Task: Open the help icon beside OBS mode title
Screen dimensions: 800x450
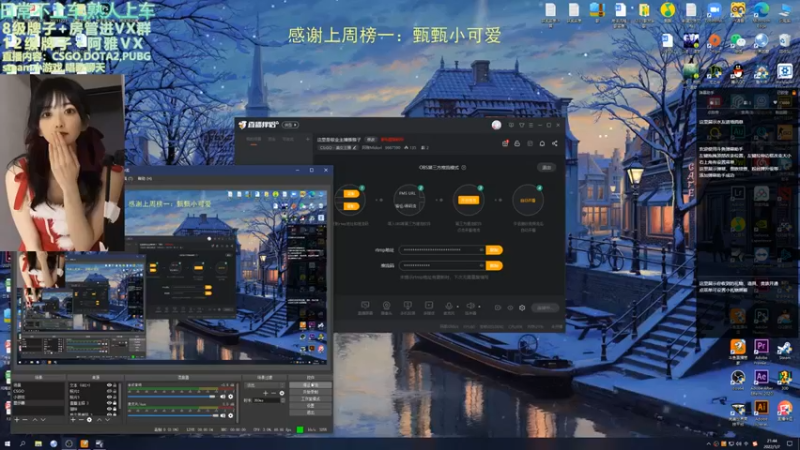Action: tap(464, 167)
